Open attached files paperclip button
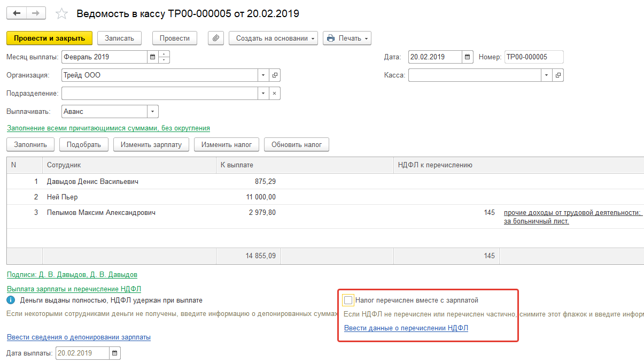The image size is (644, 363). (216, 38)
